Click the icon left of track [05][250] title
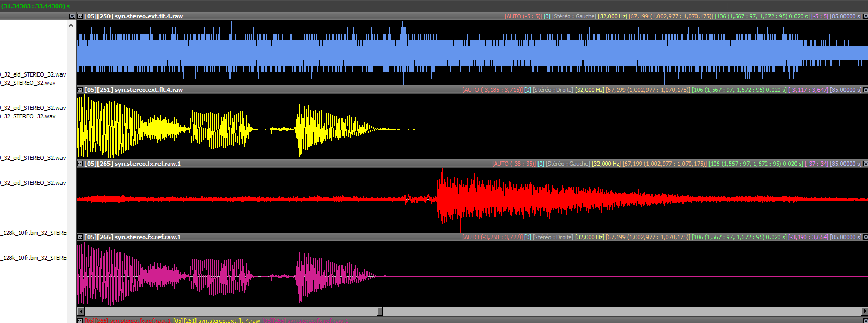 80,16
